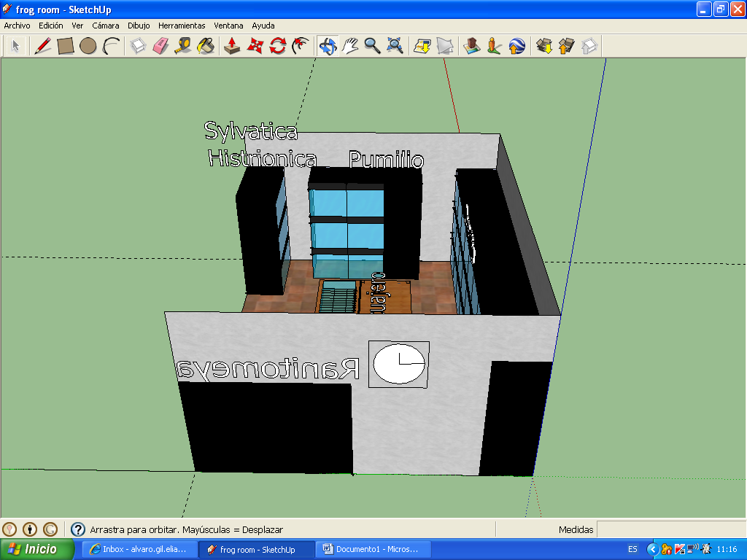Expand the Herramientas menu

click(182, 26)
